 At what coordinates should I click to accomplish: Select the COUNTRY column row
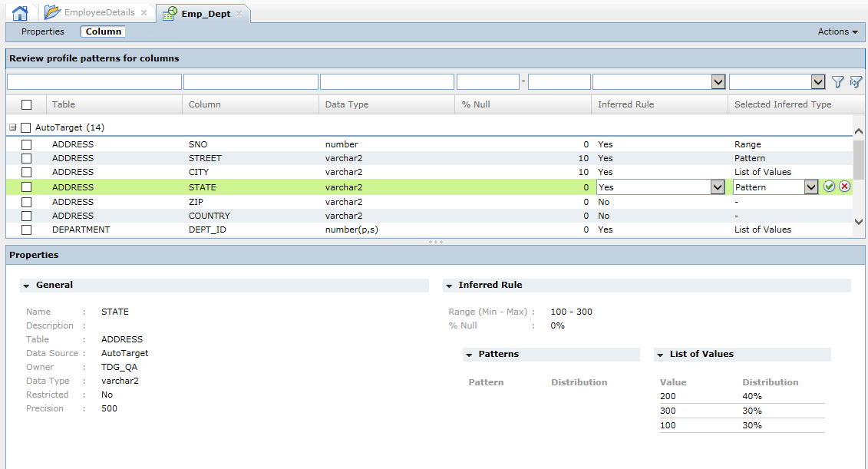click(429, 216)
